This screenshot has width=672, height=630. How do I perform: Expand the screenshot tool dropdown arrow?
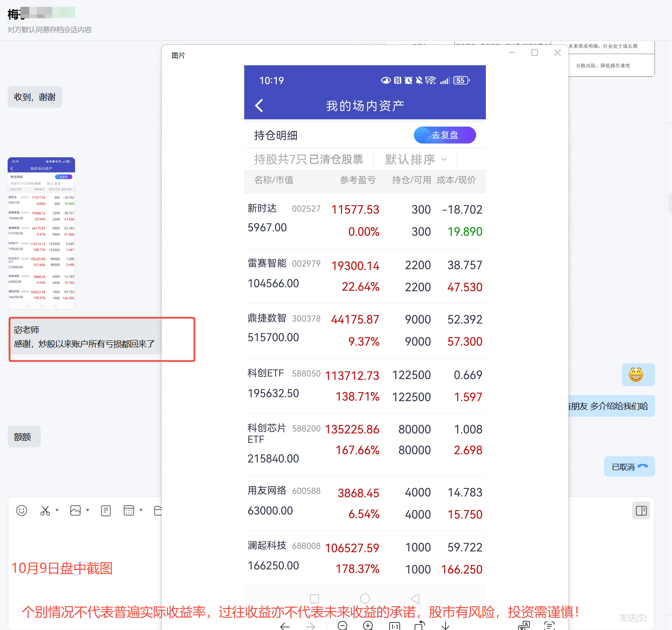[x=57, y=510]
